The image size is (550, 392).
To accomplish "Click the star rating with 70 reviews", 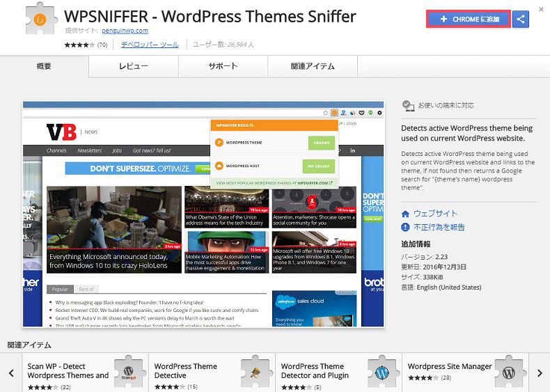I will click(86, 45).
